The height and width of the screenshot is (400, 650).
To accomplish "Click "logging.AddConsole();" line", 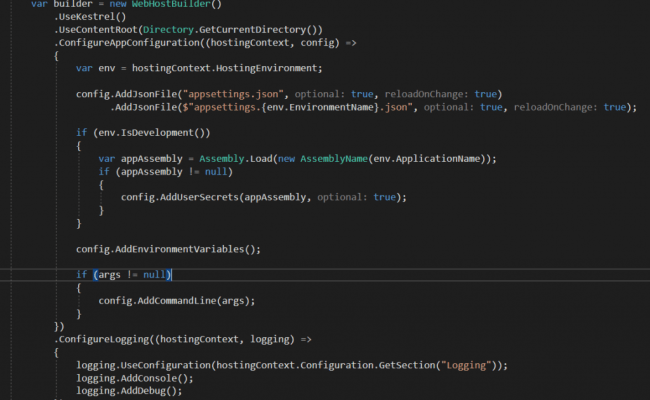I will [x=134, y=378].
